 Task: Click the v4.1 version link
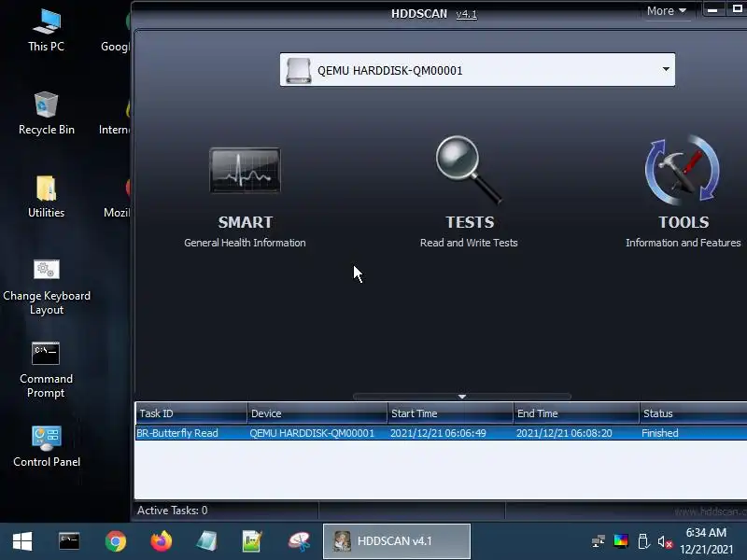466,14
